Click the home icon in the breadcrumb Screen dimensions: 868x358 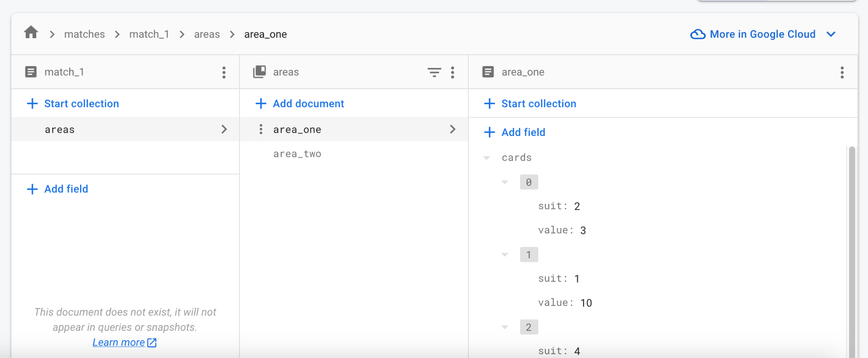[31, 33]
